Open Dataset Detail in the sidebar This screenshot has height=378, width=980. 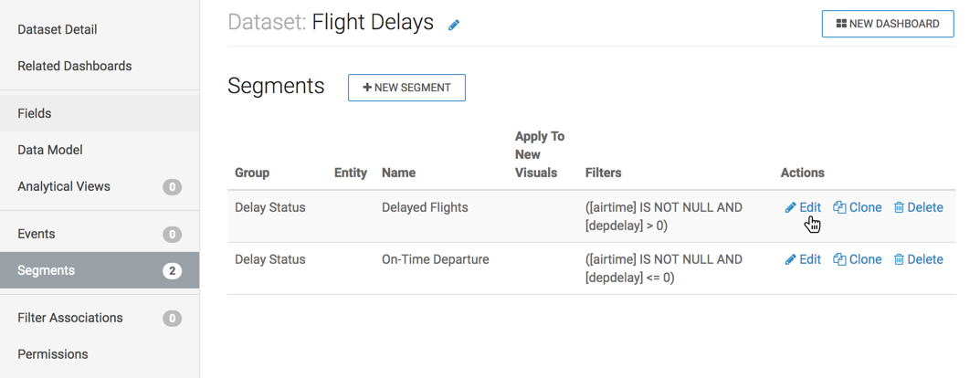point(58,29)
